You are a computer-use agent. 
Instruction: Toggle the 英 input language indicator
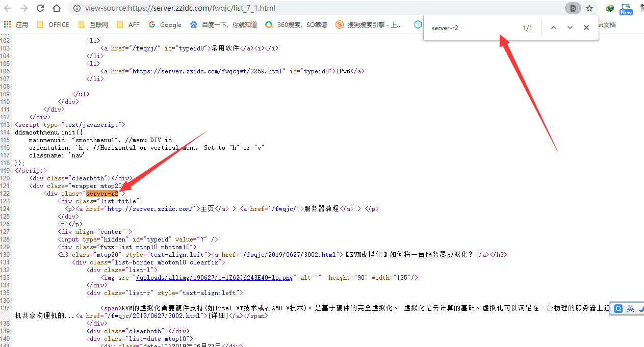pyautogui.click(x=630, y=309)
